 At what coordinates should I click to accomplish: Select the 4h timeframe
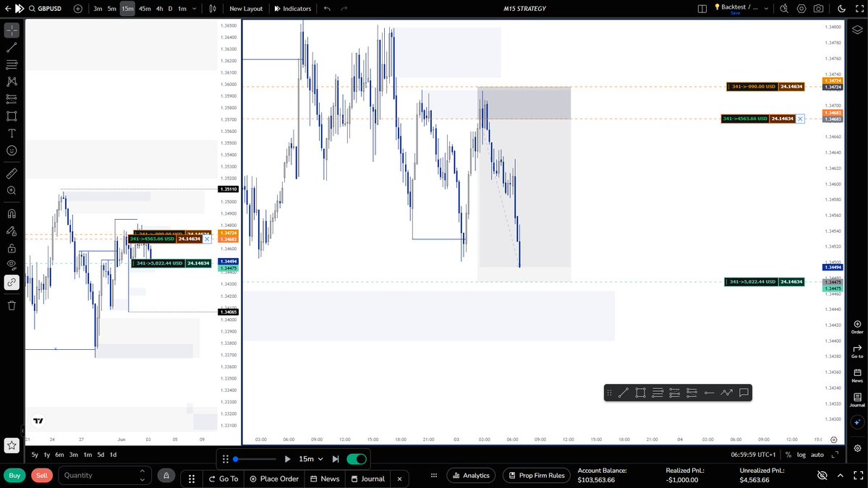(159, 9)
